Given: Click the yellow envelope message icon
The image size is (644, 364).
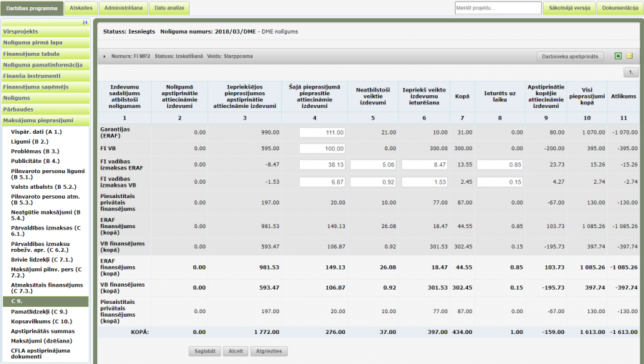Looking at the screenshot, I should [x=630, y=56].
